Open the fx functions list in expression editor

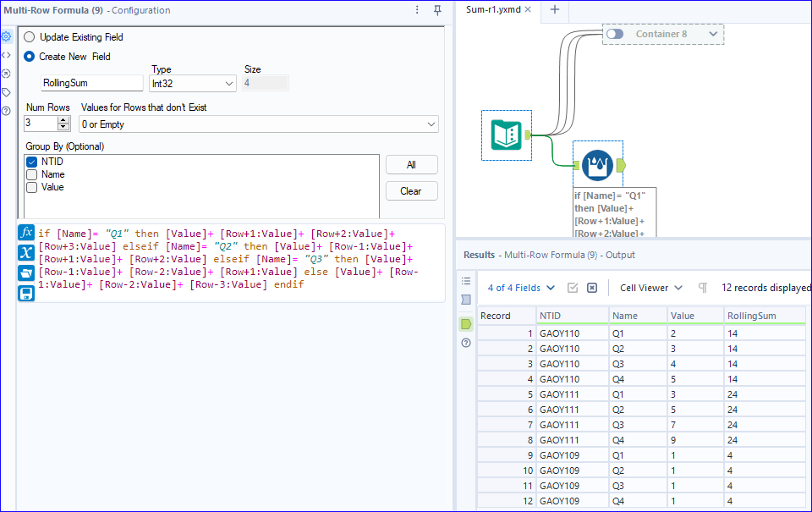(x=26, y=232)
